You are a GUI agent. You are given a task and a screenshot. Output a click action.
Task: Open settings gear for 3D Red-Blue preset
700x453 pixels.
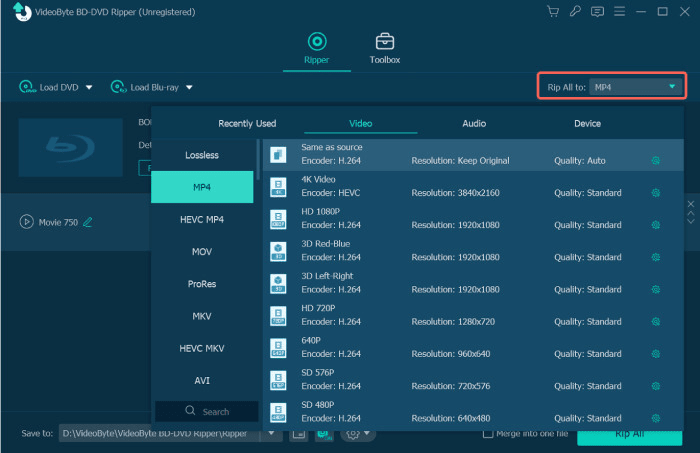click(655, 257)
